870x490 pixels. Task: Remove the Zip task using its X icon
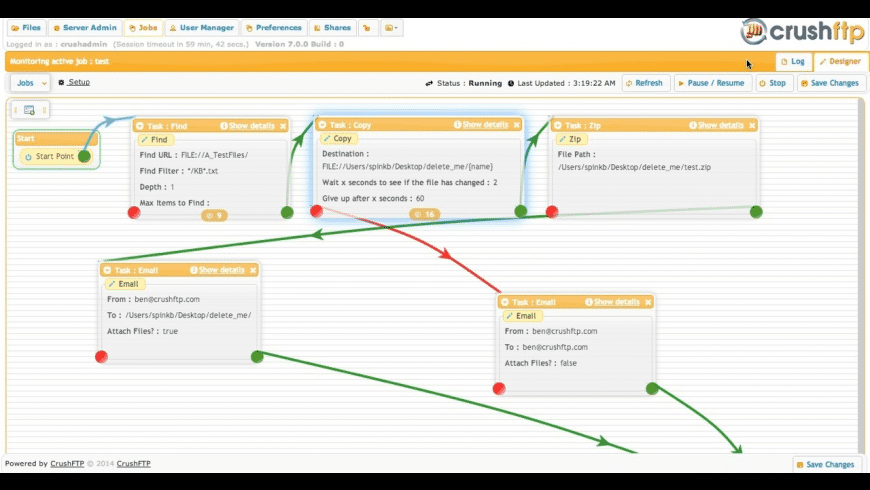coord(752,125)
